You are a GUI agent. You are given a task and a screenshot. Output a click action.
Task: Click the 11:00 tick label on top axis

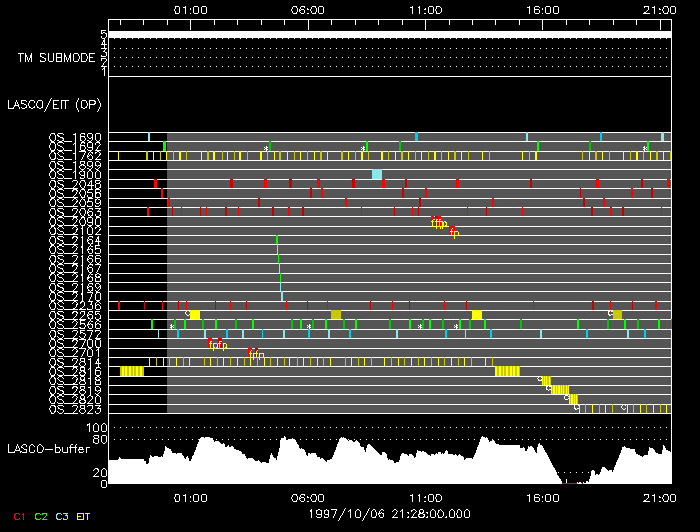tap(426, 9)
